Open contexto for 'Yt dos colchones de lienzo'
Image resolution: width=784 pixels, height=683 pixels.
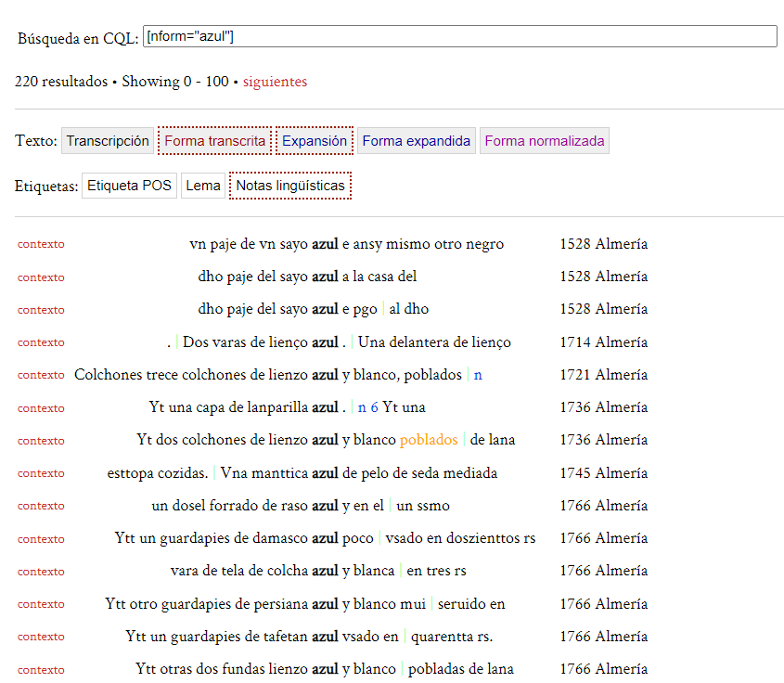click(x=41, y=441)
